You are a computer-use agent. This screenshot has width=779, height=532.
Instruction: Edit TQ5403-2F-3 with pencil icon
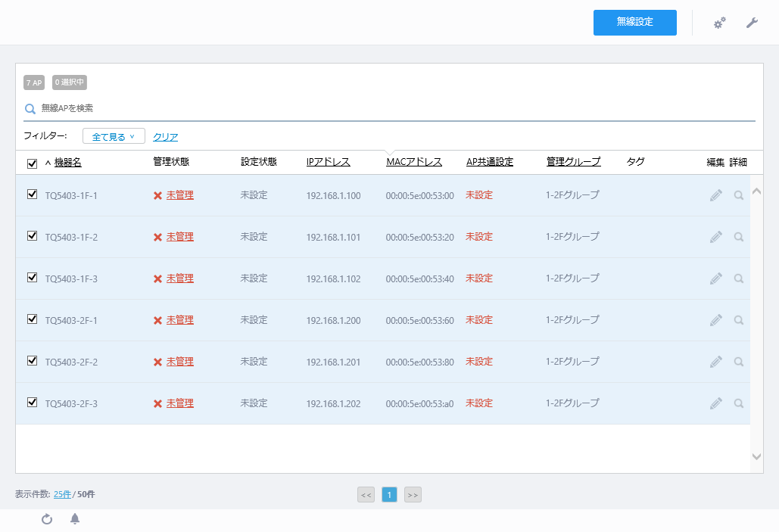pos(716,403)
